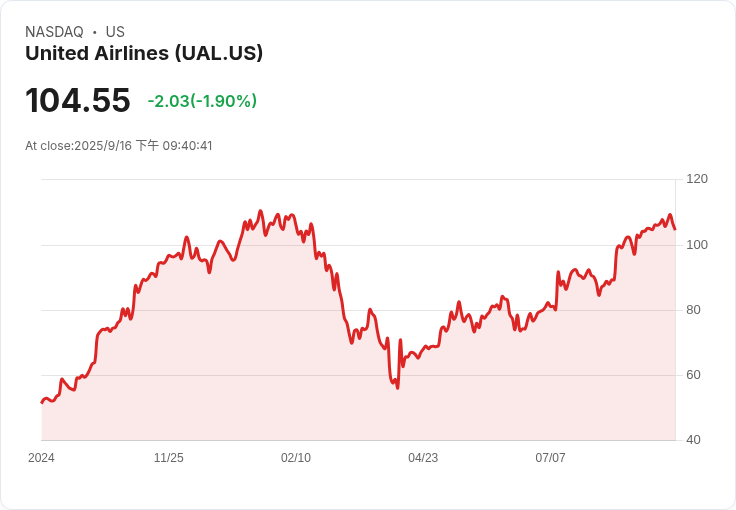This screenshot has height=510, width=736.
Task: Click the At close timestamp text
Action: tap(119, 146)
